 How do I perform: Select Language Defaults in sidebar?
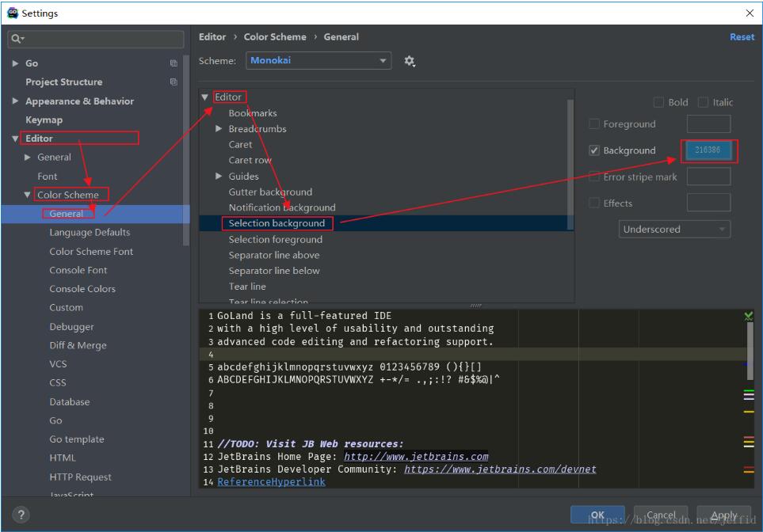tap(90, 233)
